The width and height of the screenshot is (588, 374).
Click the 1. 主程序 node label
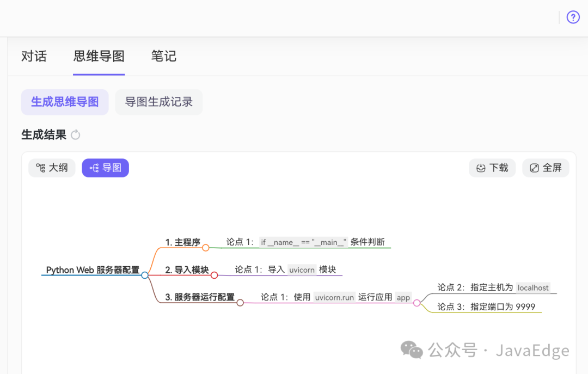pyautogui.click(x=185, y=242)
